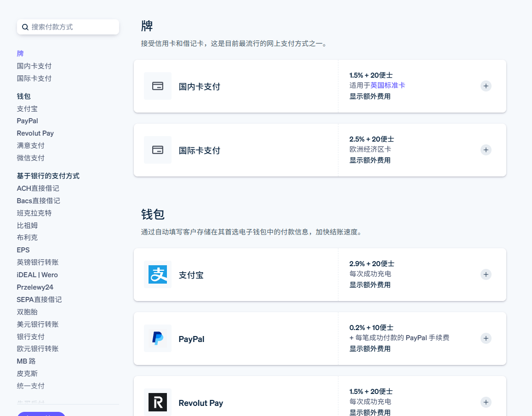Open 班克拉克特 in sidebar

pyautogui.click(x=34, y=213)
